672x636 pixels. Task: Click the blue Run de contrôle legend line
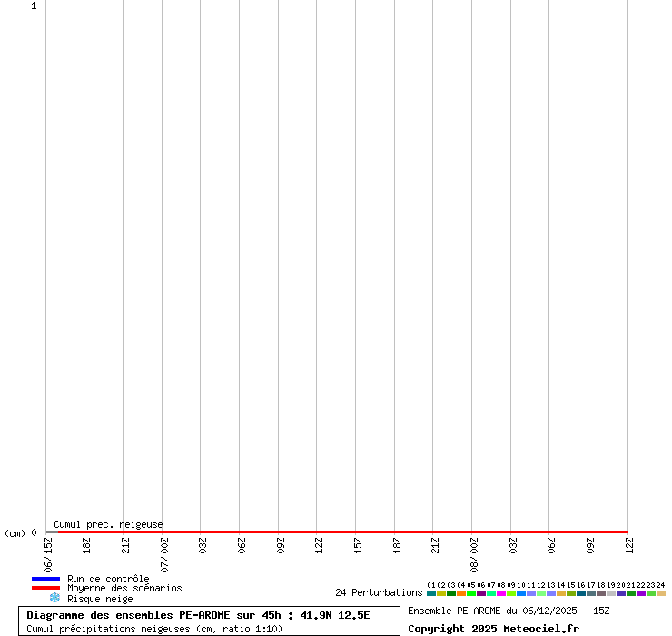pos(45,579)
